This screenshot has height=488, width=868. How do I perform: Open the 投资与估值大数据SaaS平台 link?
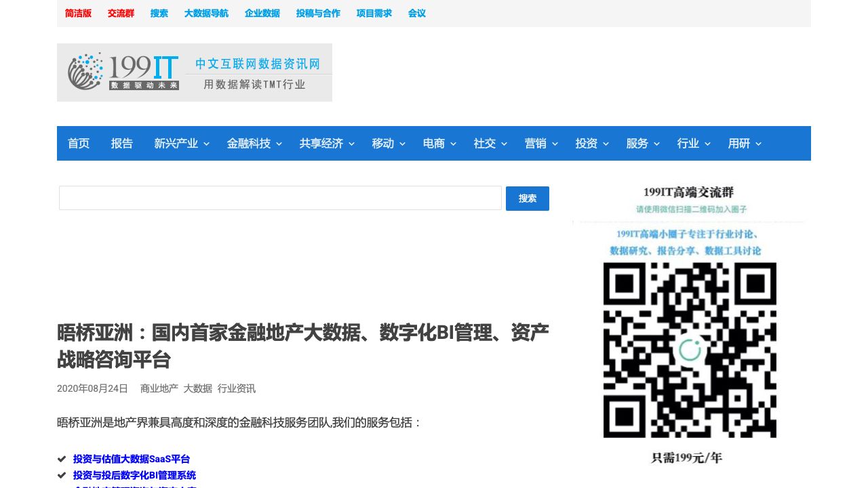132,459
